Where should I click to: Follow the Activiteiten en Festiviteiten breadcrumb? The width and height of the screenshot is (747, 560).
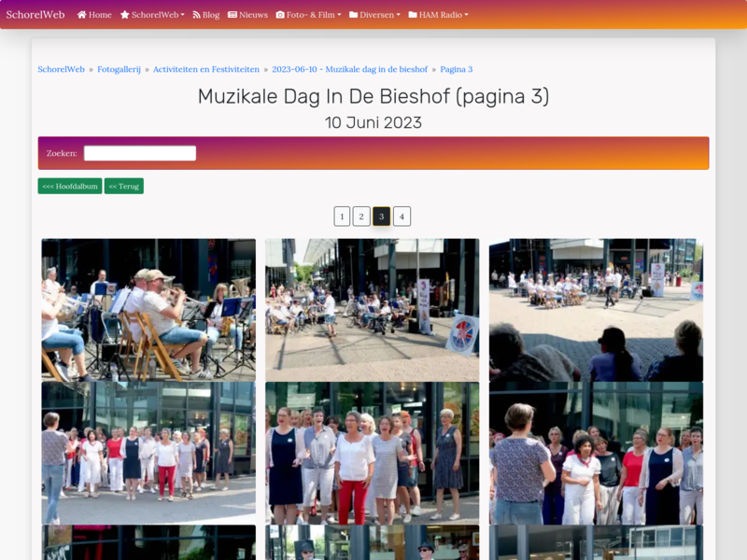[206, 69]
